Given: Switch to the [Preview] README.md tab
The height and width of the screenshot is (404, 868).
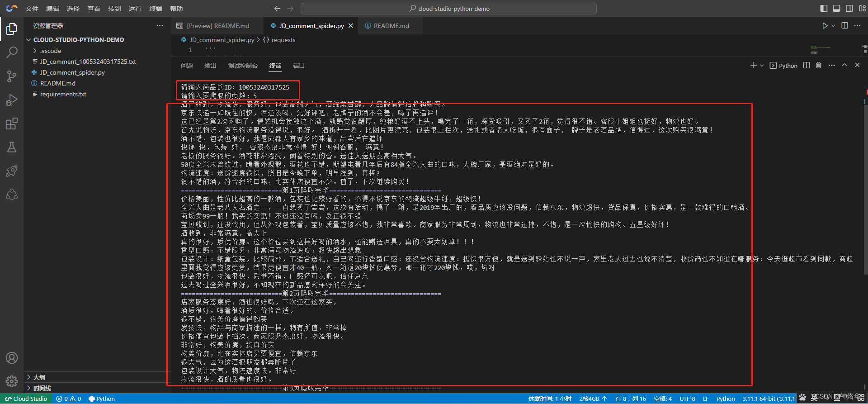Looking at the screenshot, I should click(x=217, y=26).
